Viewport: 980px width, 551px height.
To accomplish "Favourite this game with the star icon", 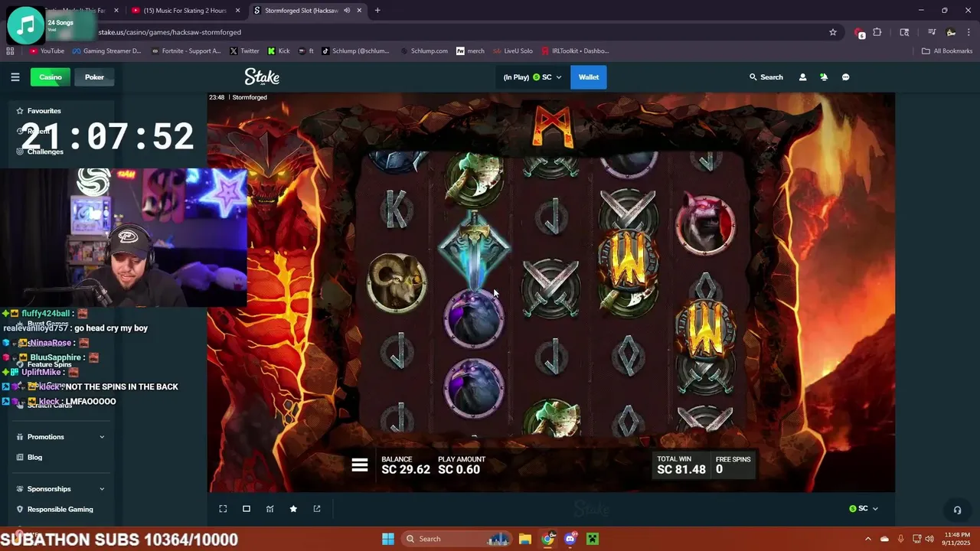I will coord(293,509).
